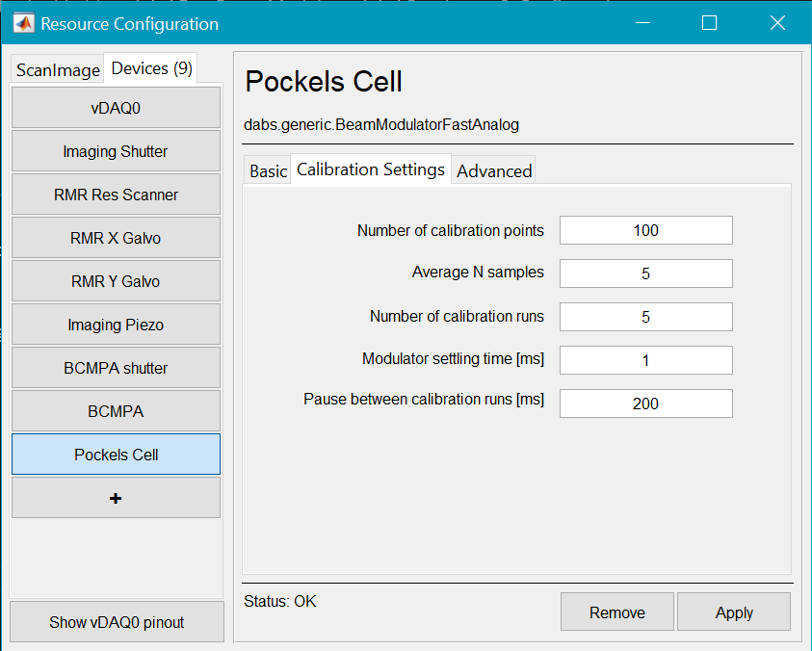This screenshot has height=651, width=812.
Task: Click Pause between calibration runs field
Action: 645,404
